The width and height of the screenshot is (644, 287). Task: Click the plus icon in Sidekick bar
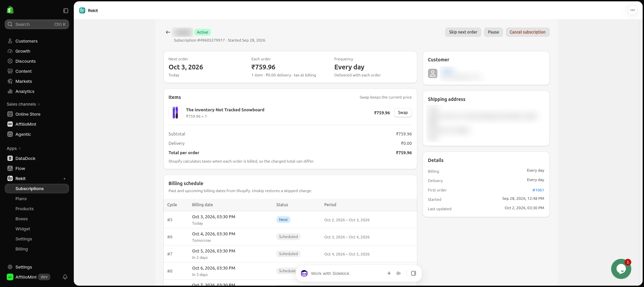[389, 273]
